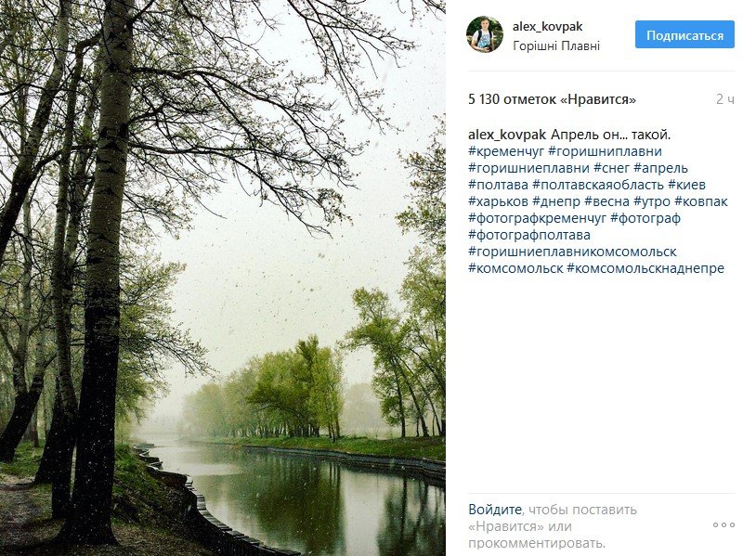Follow via the blue Подписаться button
Viewport: 756px width, 556px height.
[x=684, y=34]
